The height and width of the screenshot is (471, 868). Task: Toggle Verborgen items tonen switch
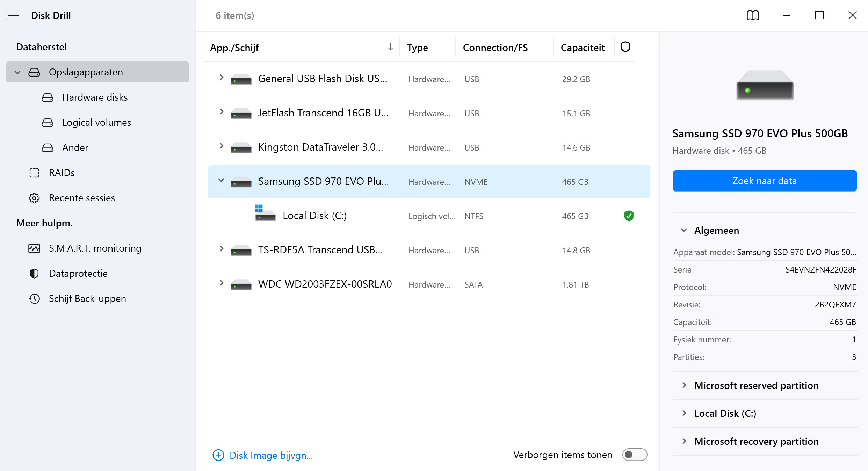pos(634,455)
